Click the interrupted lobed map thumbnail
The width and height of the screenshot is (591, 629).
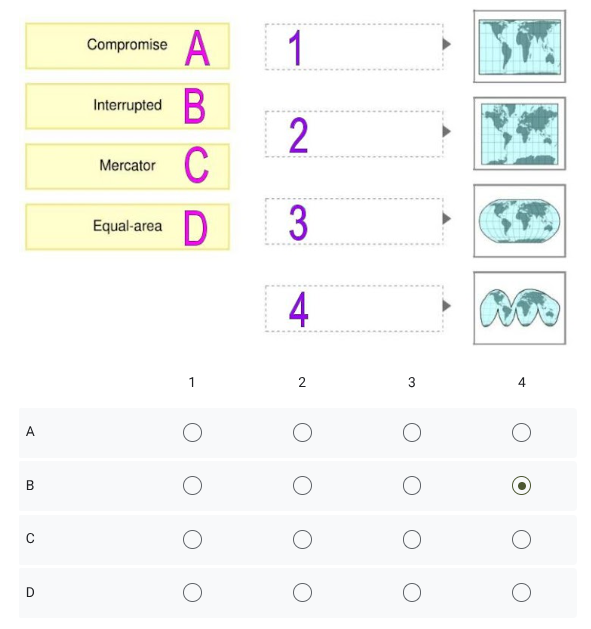click(x=520, y=308)
